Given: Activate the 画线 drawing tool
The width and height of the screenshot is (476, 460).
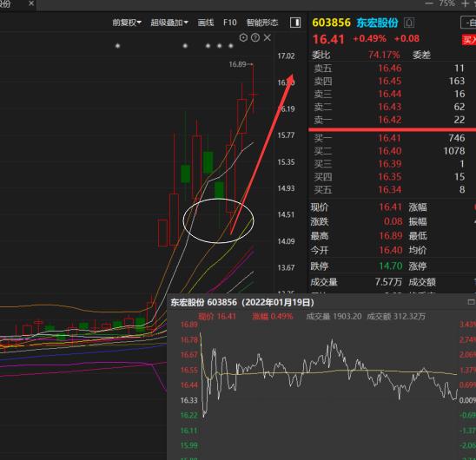Looking at the screenshot, I should click(206, 23).
